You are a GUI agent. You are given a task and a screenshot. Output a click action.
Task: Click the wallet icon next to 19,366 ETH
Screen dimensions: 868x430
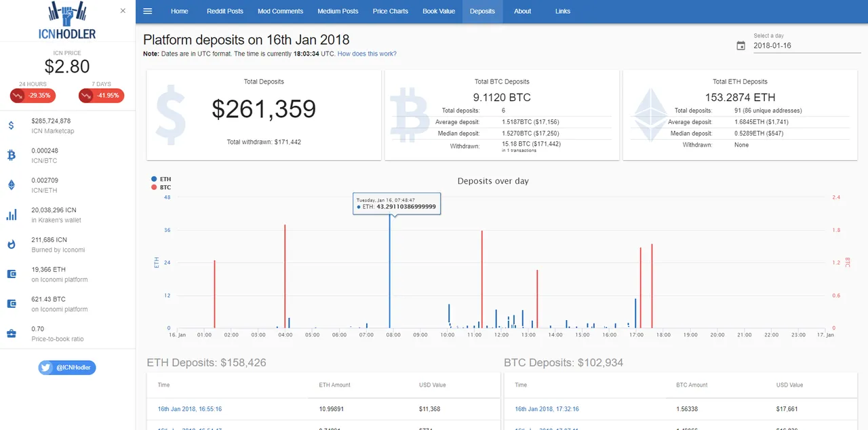point(12,274)
